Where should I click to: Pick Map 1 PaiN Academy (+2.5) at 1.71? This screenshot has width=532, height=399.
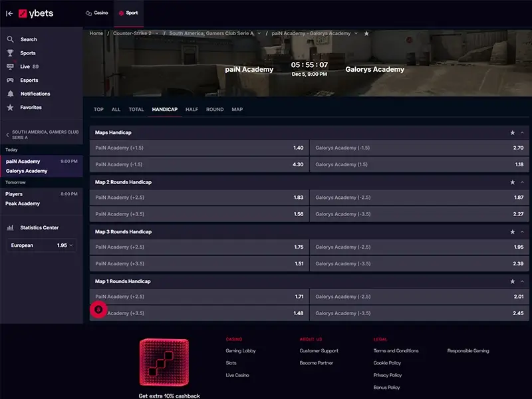(199, 297)
